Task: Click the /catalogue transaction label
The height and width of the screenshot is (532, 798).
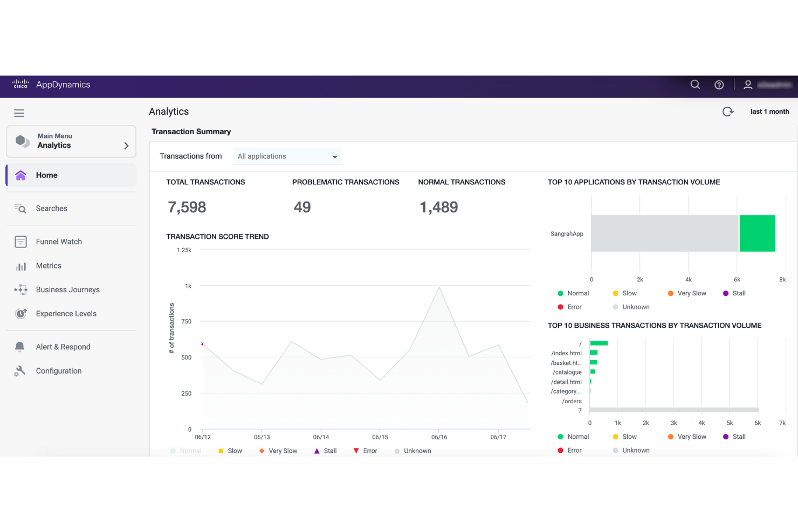Action: [567, 372]
